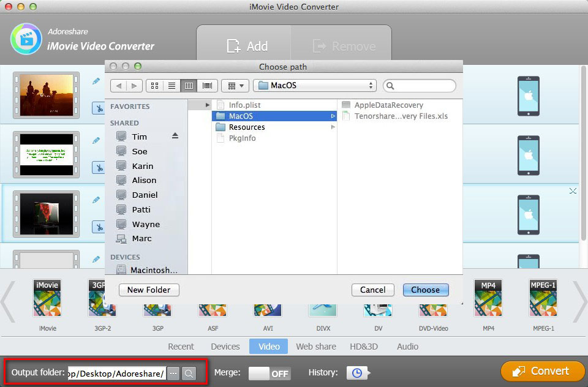This screenshot has height=387, width=588.
Task: Select the Info.plist file
Action: coord(244,105)
